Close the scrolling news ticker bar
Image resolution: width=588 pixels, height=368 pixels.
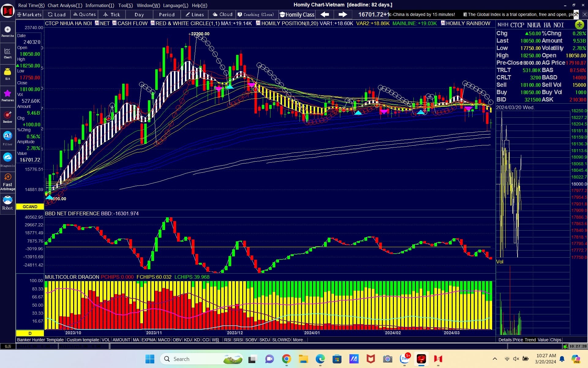(585, 14)
